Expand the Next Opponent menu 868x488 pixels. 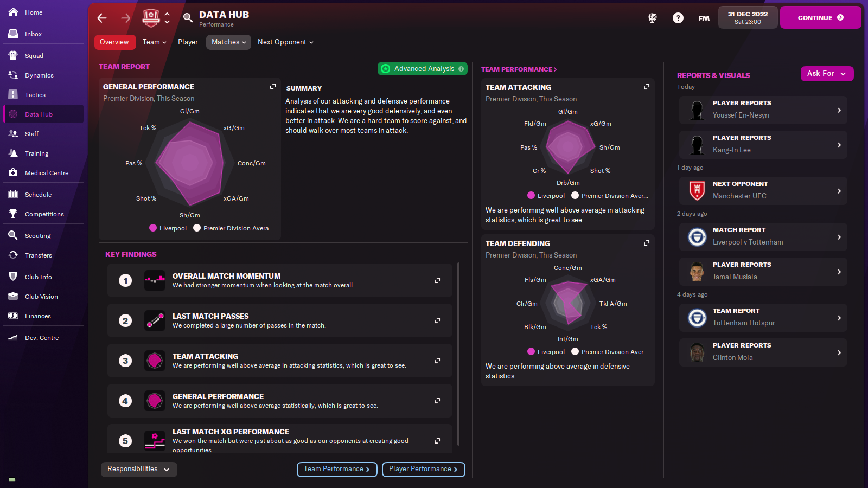point(285,42)
